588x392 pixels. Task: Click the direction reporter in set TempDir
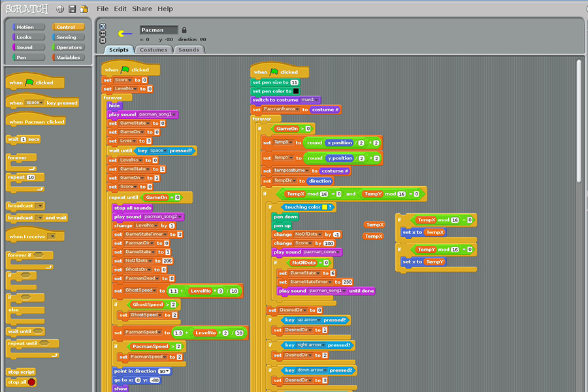[320, 181]
